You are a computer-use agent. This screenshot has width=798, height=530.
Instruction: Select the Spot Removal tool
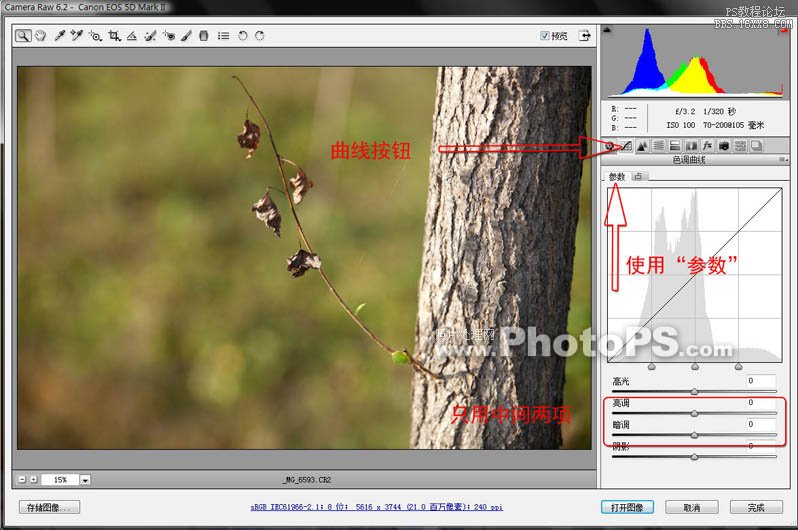[x=150, y=36]
